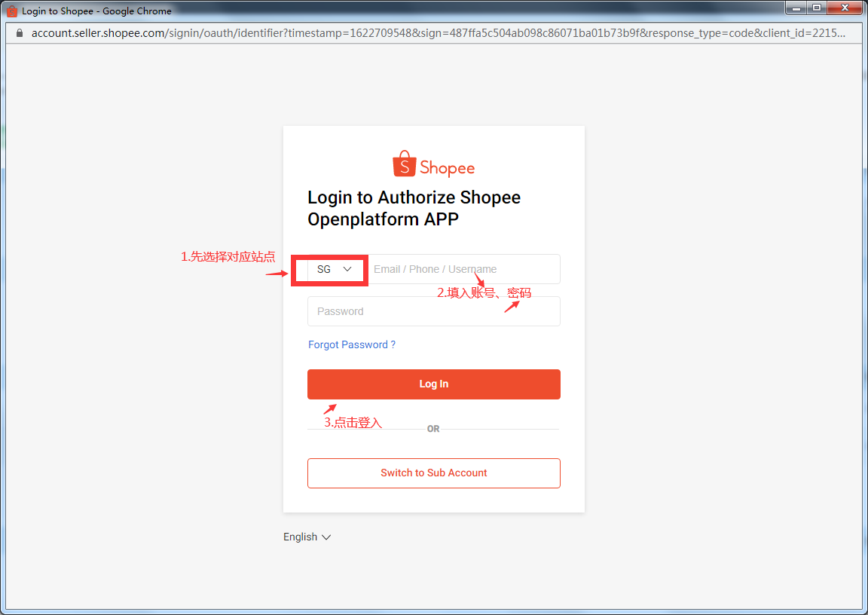Image resolution: width=868 pixels, height=615 pixels.
Task: Click the heading Login to Authorize Shopee Openplatform APP
Action: [x=414, y=208]
